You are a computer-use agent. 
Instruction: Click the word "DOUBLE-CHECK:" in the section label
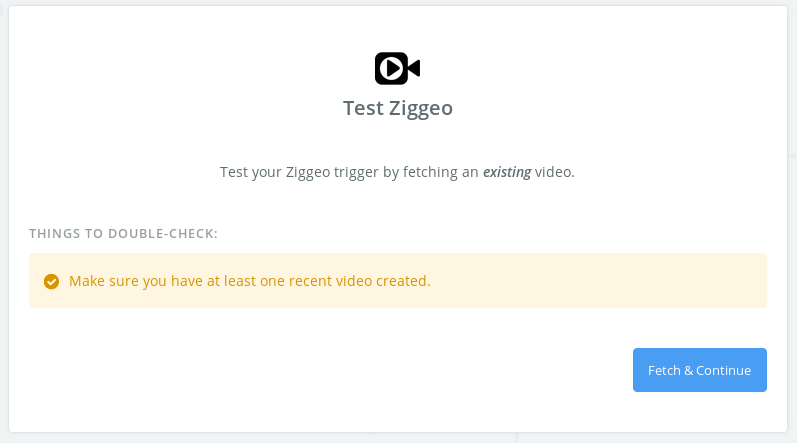pos(163,234)
